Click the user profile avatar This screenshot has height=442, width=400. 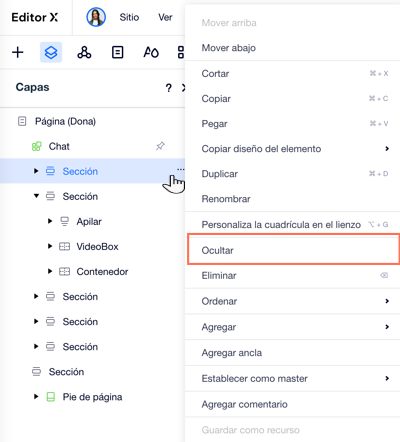[x=96, y=17]
